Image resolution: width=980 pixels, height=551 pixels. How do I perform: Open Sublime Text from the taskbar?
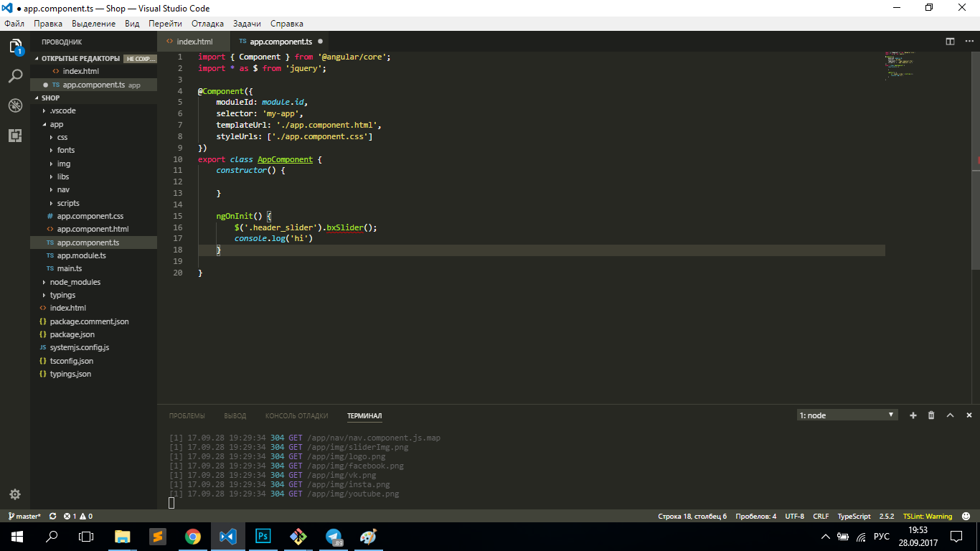click(x=158, y=537)
